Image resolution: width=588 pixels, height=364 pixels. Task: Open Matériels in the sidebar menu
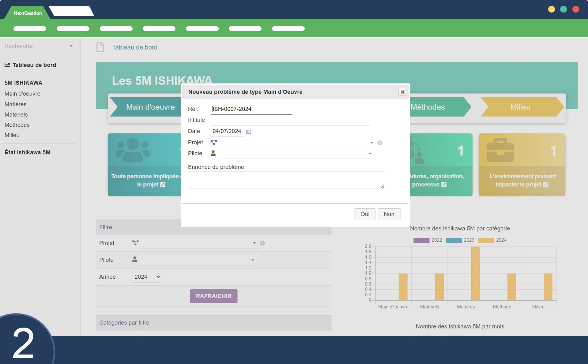[x=16, y=114]
